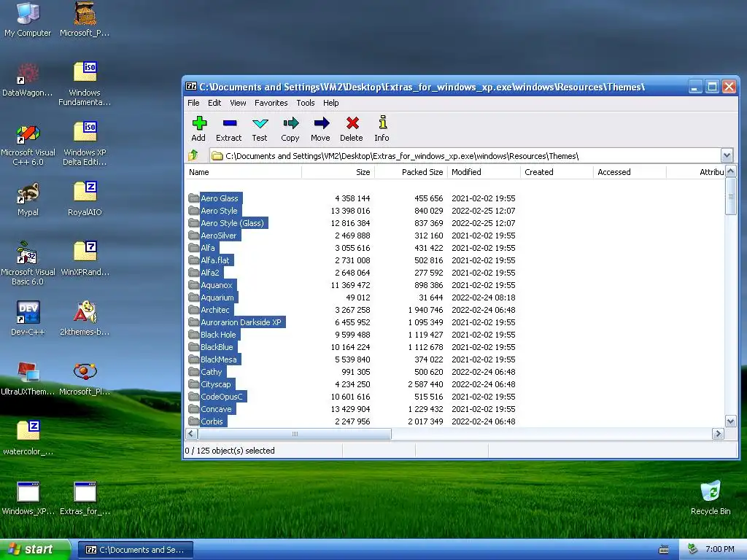Screen dimensions: 747x560
Task: Sort by Accessed column header
Action: coord(630,172)
